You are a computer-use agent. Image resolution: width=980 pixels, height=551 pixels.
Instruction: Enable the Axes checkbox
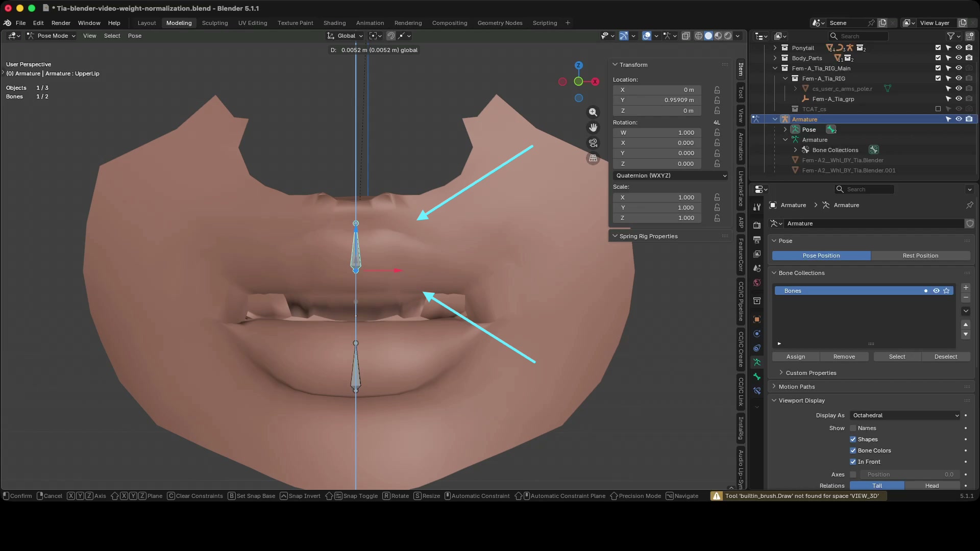853,474
